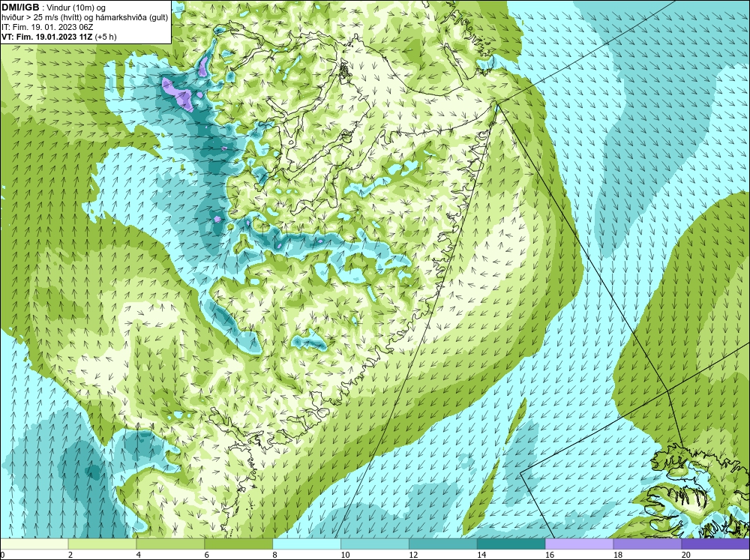Image resolution: width=750 pixels, height=560 pixels.
Task: Click the legend scale label "10"
Action: (345, 555)
